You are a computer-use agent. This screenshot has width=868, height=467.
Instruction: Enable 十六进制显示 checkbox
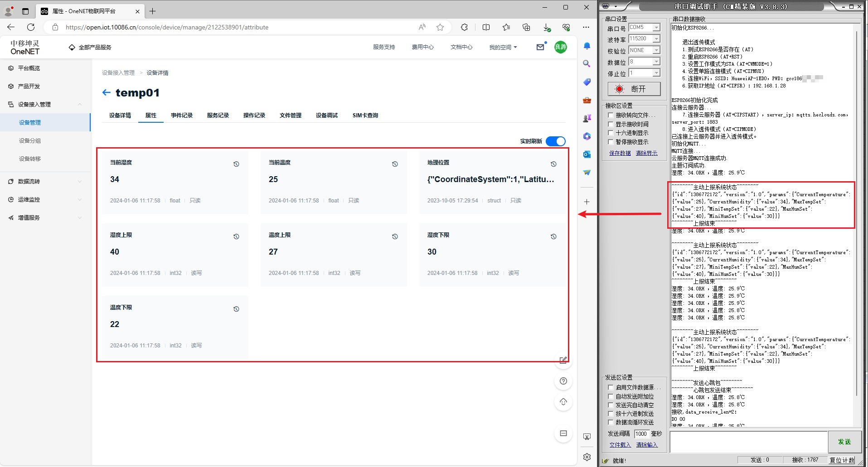[611, 133]
